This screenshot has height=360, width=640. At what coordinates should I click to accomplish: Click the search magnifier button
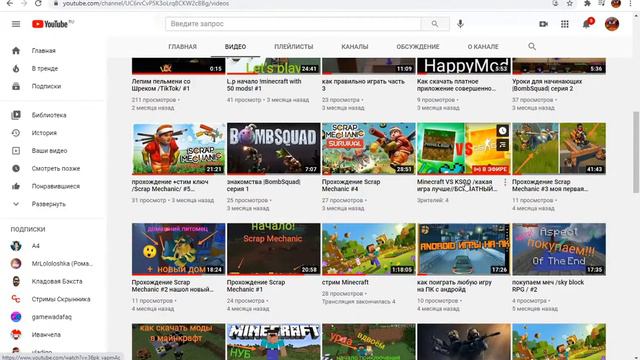(435, 24)
